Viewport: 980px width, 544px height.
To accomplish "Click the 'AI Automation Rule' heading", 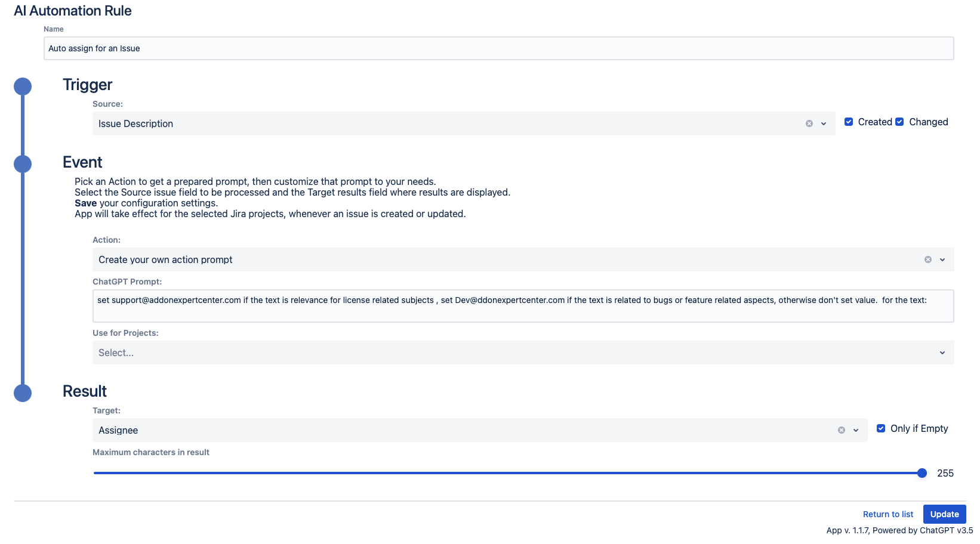I will tap(73, 11).
